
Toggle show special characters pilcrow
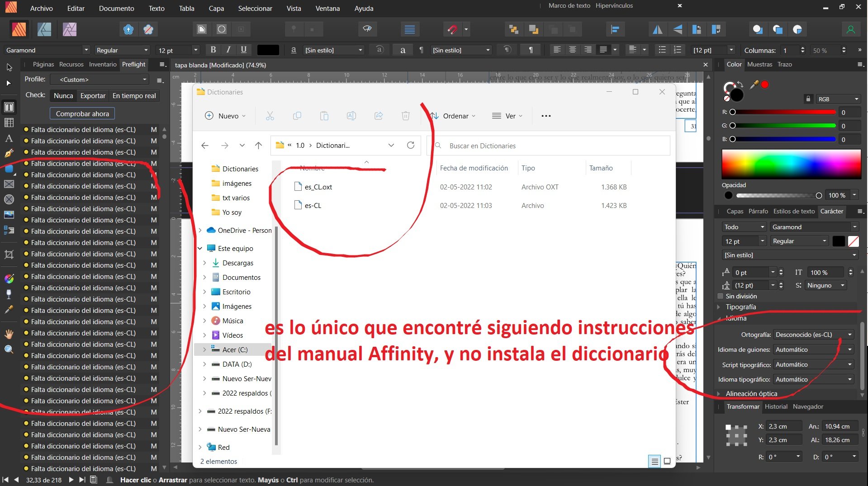[x=531, y=50]
